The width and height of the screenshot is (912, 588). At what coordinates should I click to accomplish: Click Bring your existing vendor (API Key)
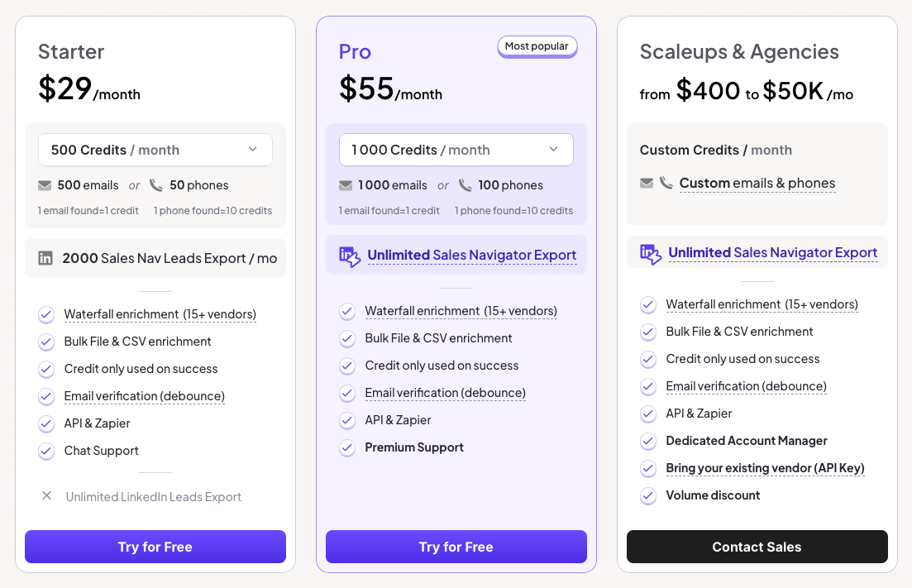tap(765, 468)
